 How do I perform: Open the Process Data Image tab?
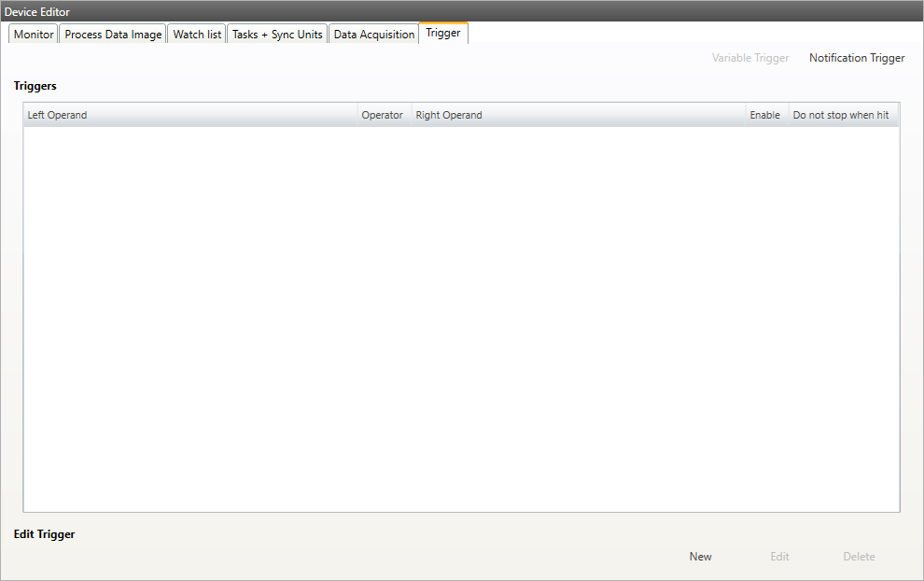(x=113, y=35)
